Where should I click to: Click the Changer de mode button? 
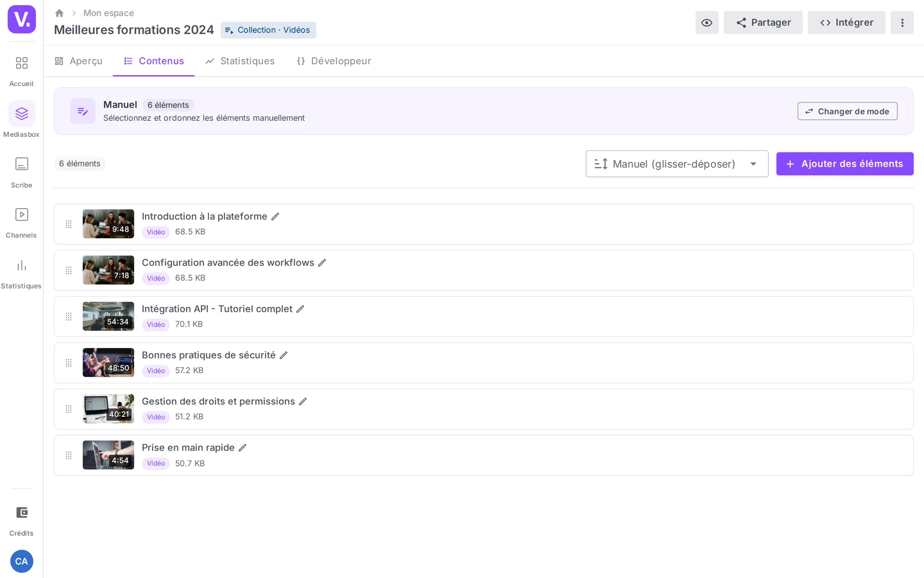point(847,111)
